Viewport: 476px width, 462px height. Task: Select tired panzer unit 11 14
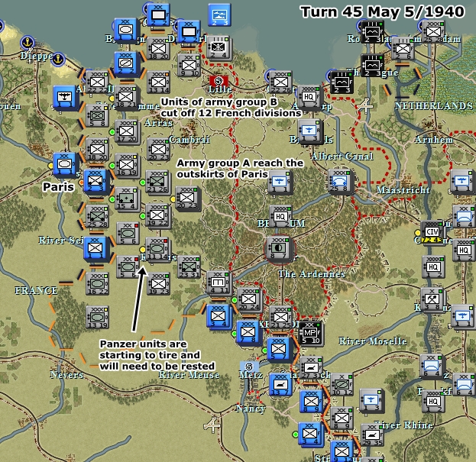pyautogui.click(x=157, y=249)
